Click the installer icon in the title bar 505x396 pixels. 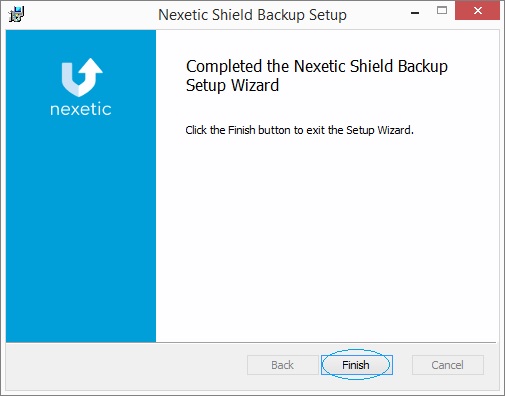pos(16,15)
